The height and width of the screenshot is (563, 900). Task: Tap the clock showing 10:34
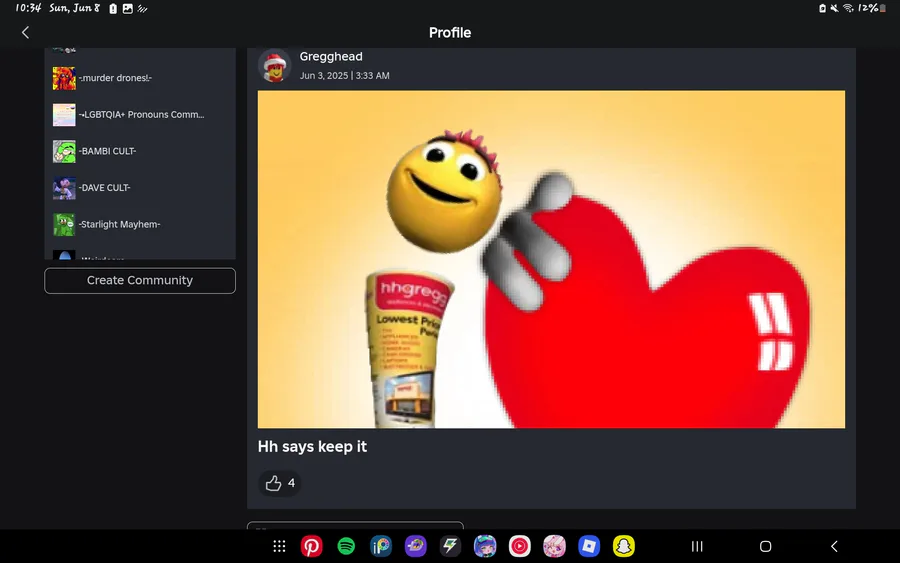[x=28, y=8]
